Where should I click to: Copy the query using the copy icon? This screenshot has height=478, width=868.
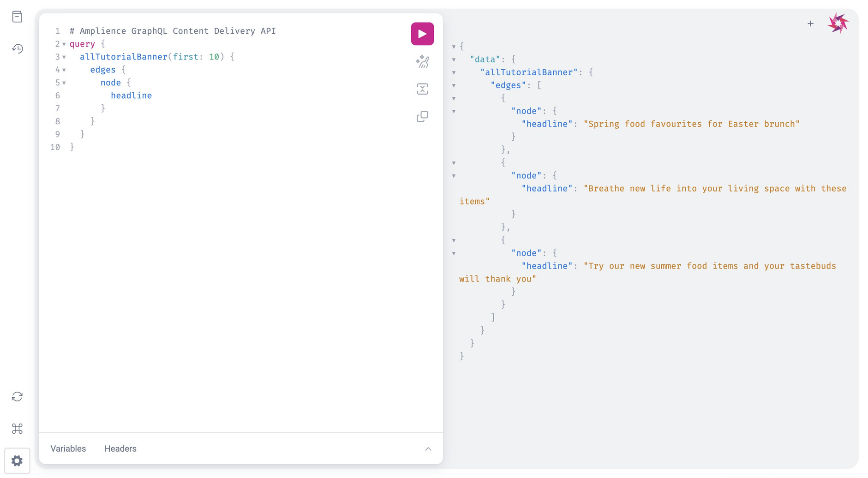tap(422, 116)
